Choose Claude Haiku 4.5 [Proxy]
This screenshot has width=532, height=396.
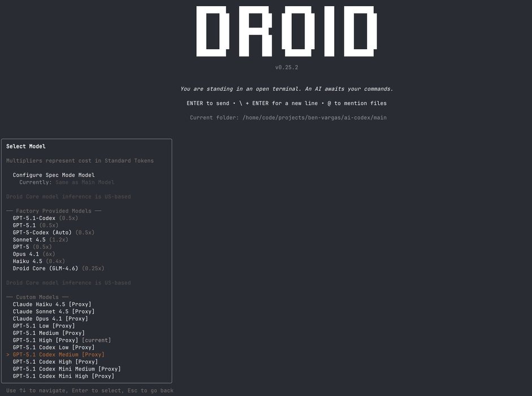pyautogui.click(x=52, y=304)
